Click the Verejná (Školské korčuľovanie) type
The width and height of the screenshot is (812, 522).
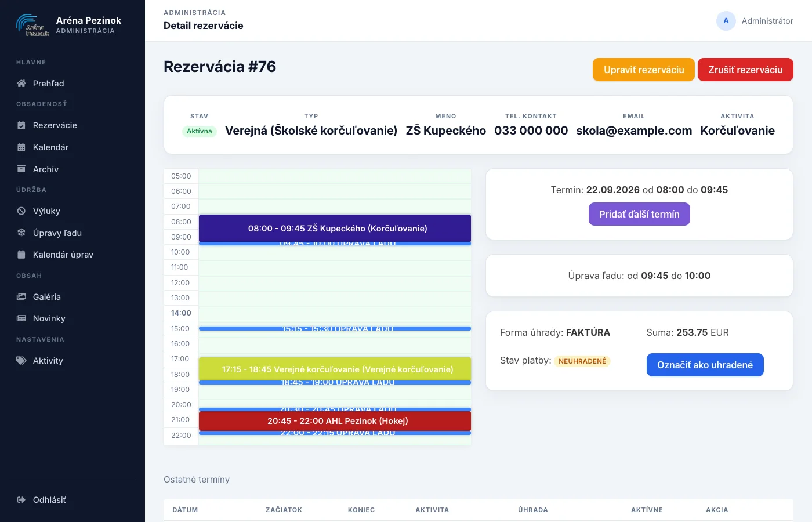click(x=311, y=130)
